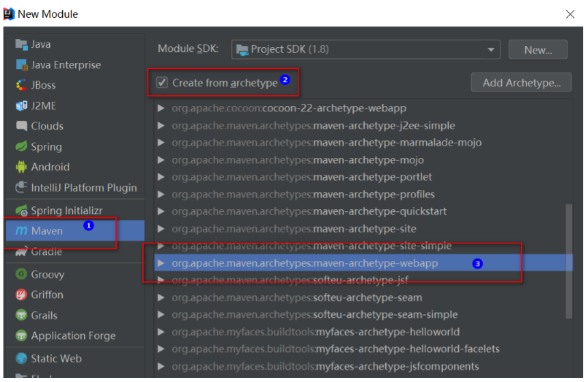Click the Static Web globe icon
This screenshot has height=382, width=588.
(x=21, y=358)
